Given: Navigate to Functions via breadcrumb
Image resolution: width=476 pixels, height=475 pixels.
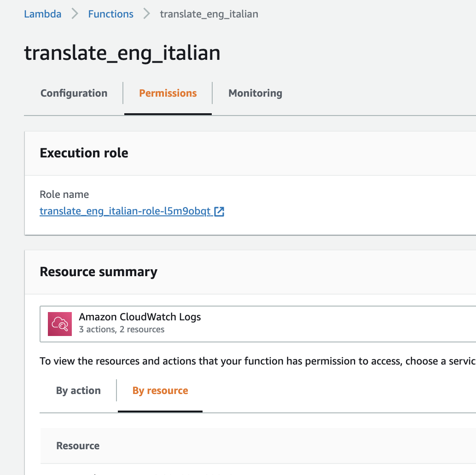Looking at the screenshot, I should [110, 14].
